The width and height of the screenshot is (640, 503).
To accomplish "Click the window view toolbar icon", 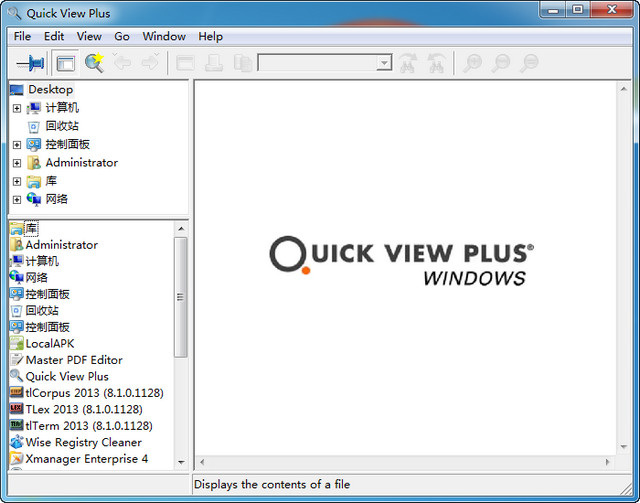I will [x=185, y=63].
